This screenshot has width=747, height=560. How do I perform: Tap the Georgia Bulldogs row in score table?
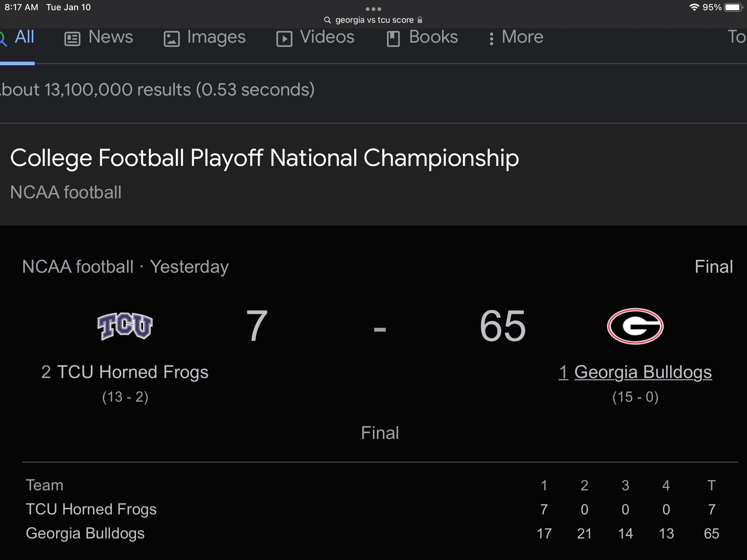tap(85, 533)
